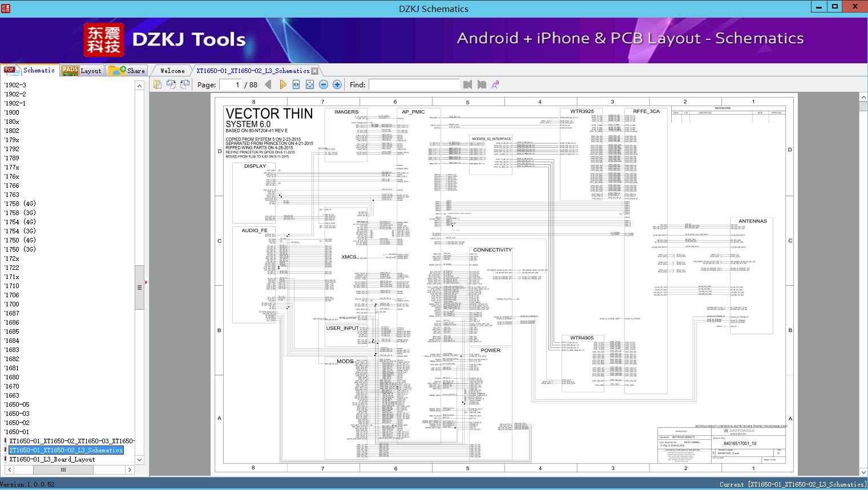Select model '1670 in list
The height and width of the screenshot is (490, 868).
11,386
